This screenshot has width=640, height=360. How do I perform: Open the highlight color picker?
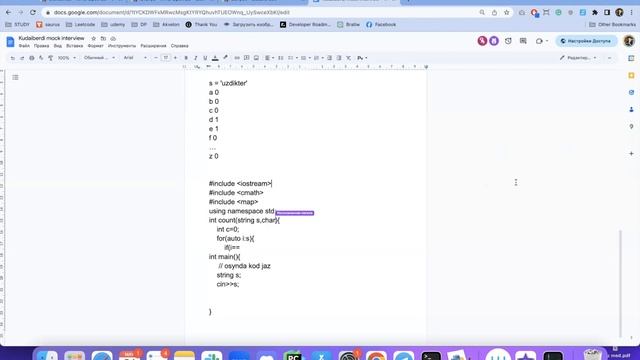225,58
